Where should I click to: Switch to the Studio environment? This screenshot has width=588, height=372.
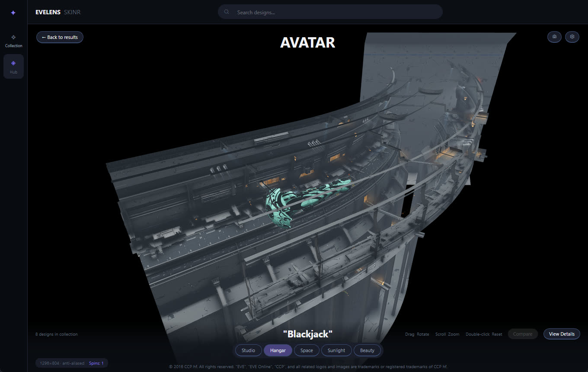(x=248, y=350)
